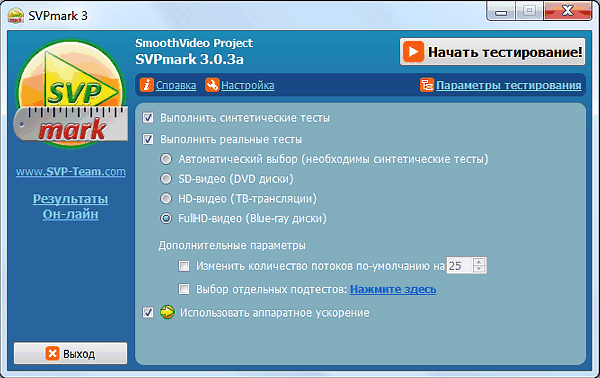The width and height of the screenshot is (600, 378).
Task: Minimize the SVPmark 3 window
Action: [x=501, y=11]
